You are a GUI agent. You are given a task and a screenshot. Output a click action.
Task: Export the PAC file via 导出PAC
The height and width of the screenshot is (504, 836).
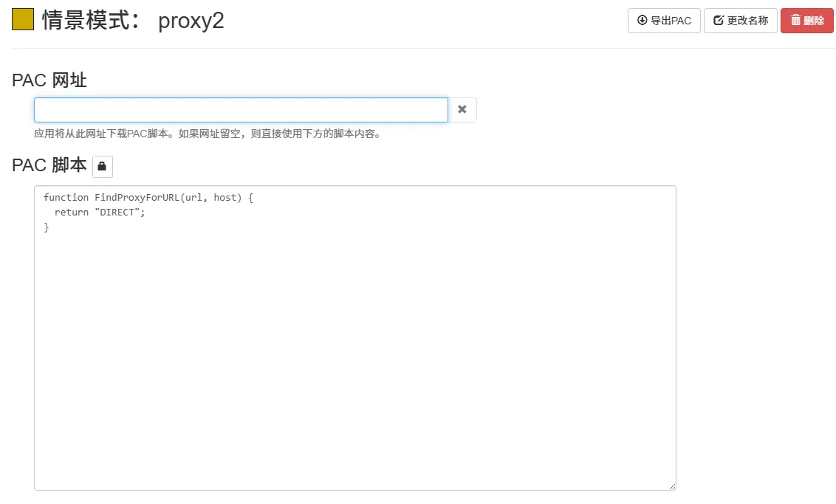(x=663, y=21)
